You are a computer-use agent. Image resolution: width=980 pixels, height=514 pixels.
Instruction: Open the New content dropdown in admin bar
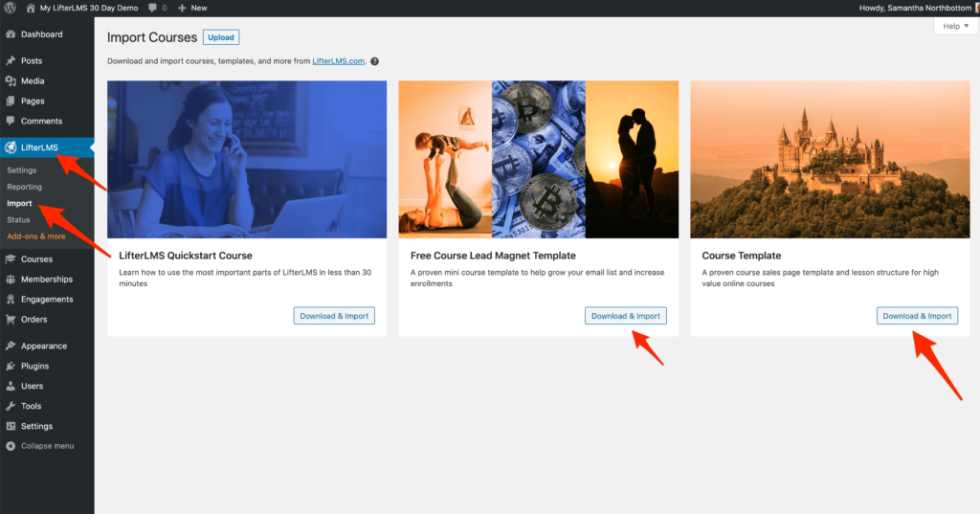tap(191, 8)
